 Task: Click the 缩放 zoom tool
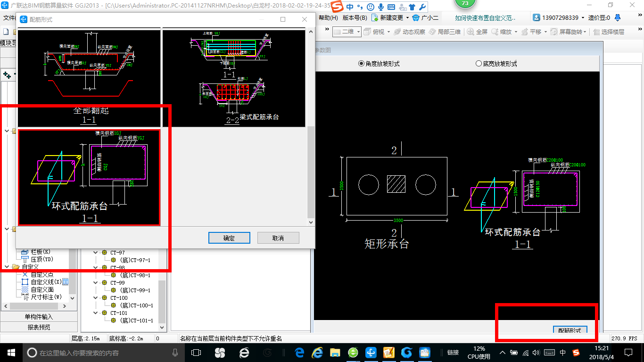pos(502,32)
